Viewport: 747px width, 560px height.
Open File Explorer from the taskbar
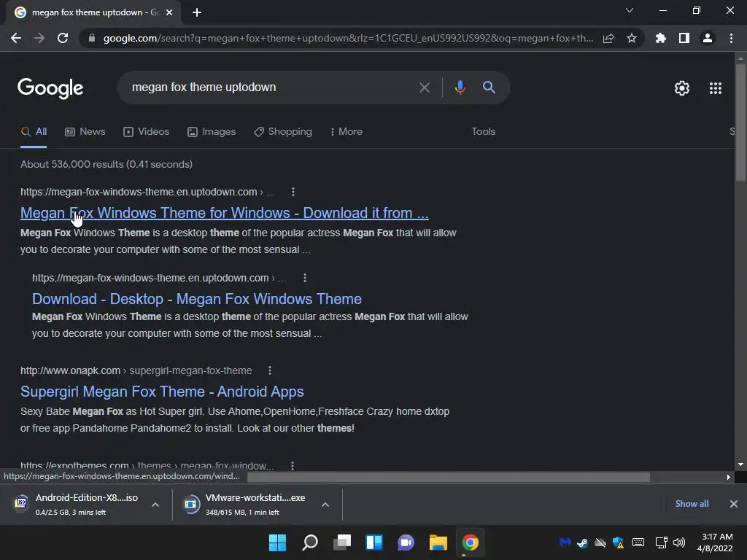438,542
